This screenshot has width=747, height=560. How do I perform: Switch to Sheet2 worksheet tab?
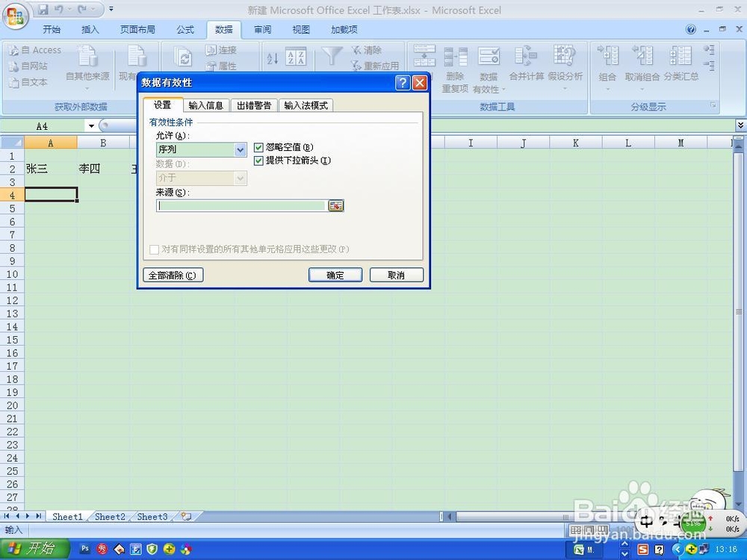click(110, 516)
